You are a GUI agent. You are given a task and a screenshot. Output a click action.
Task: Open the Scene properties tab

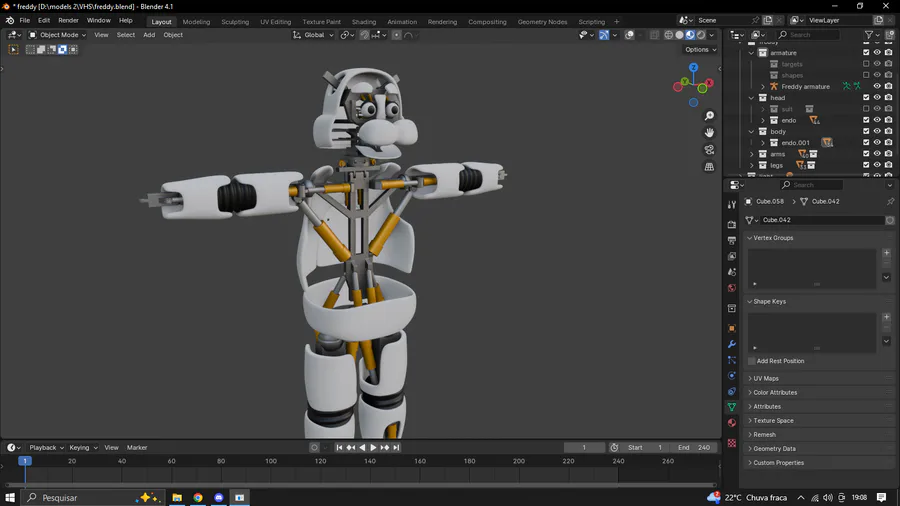732,272
